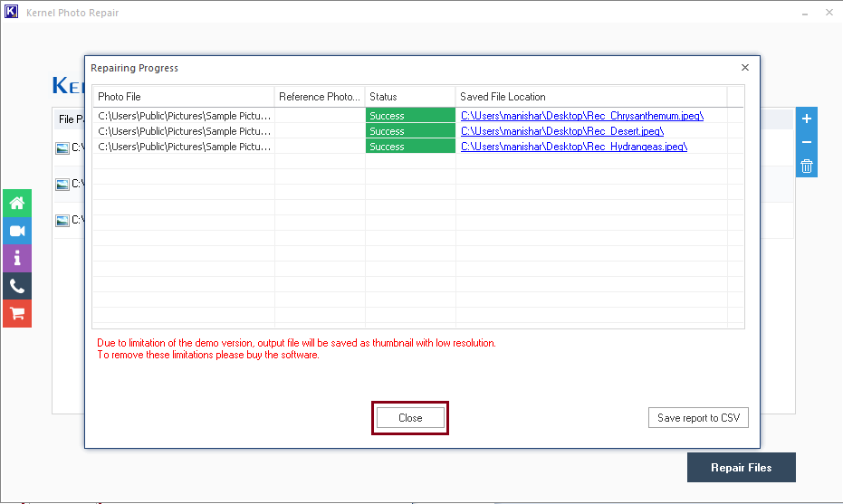This screenshot has height=504, width=843.
Task: Click the Reference Photo column header
Action: 320,97
